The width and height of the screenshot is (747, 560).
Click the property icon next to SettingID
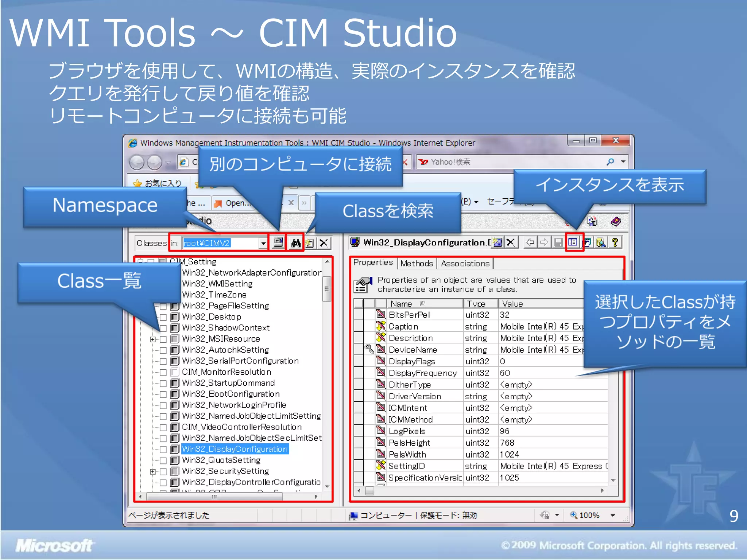[x=380, y=466]
